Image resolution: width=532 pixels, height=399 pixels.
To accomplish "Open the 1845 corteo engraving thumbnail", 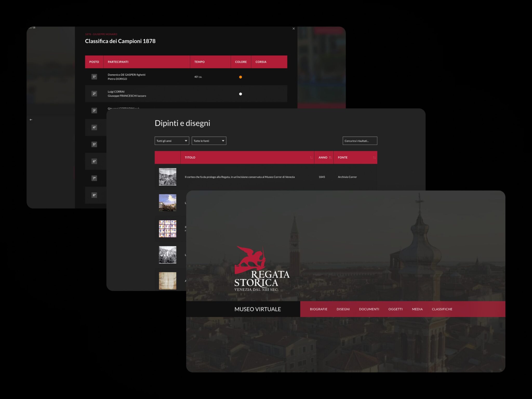I will coord(168,177).
